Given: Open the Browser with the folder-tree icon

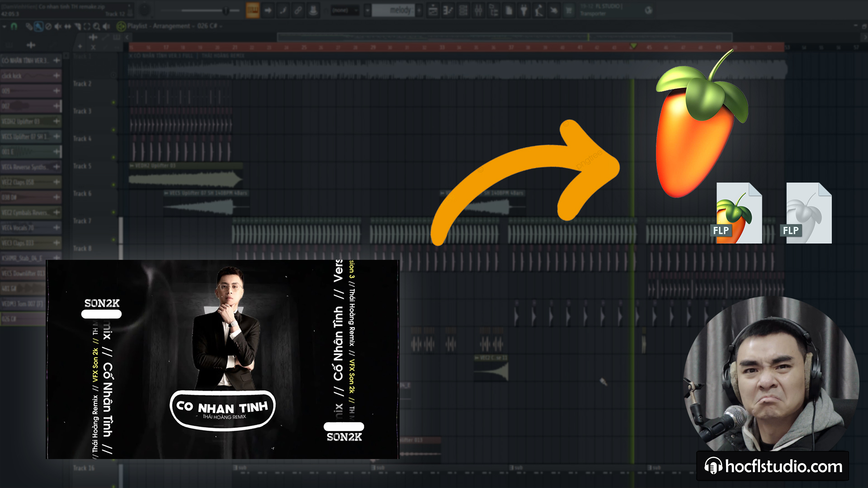Looking at the screenshot, I should pos(494,10).
